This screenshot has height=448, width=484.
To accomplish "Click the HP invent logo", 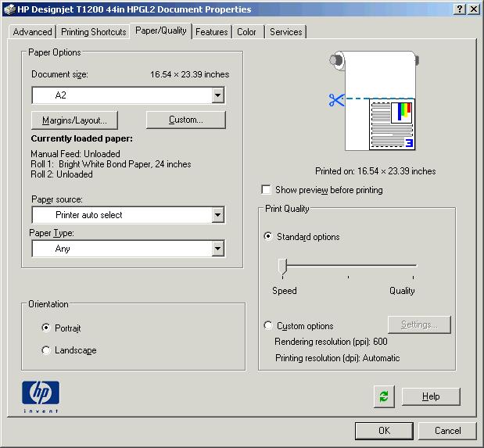I will 41,396.
